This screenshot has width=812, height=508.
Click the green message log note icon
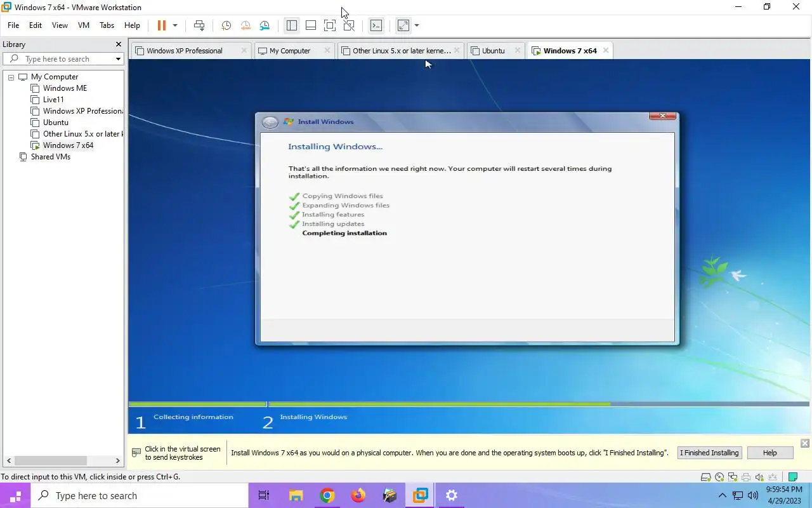[x=792, y=478]
